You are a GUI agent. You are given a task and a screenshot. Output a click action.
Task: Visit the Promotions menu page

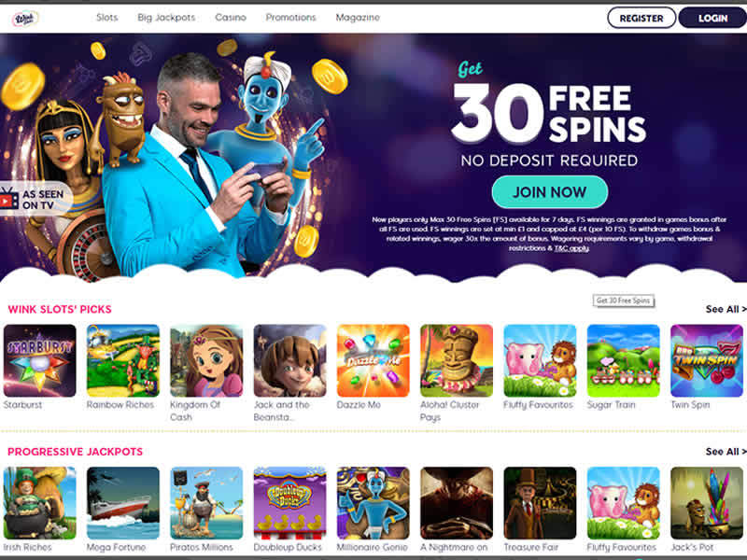click(x=290, y=18)
